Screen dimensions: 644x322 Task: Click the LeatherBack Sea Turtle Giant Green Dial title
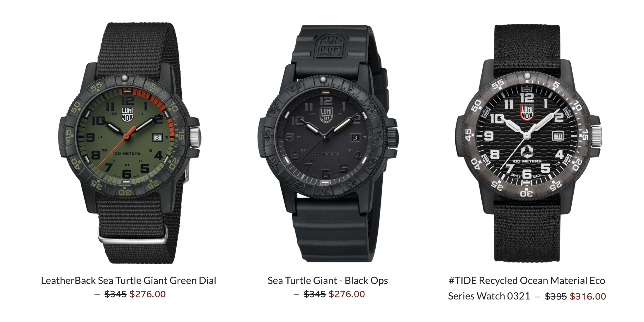tap(128, 280)
